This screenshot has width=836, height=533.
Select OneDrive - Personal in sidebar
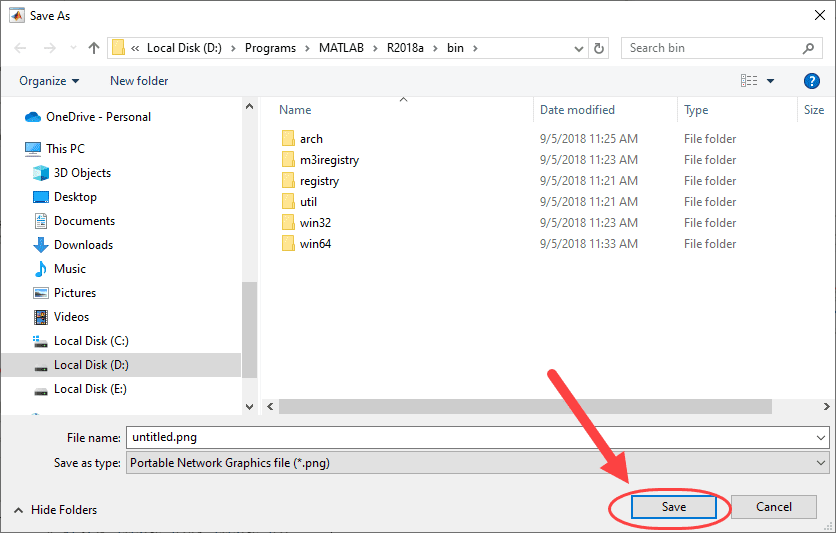coord(88,117)
